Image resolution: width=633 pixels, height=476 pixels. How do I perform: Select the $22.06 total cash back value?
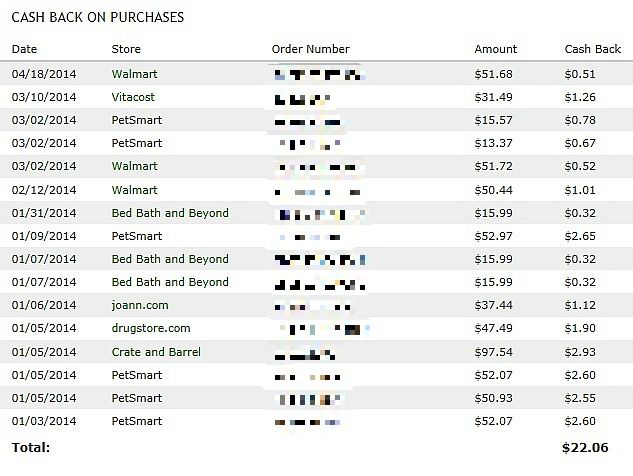point(585,447)
